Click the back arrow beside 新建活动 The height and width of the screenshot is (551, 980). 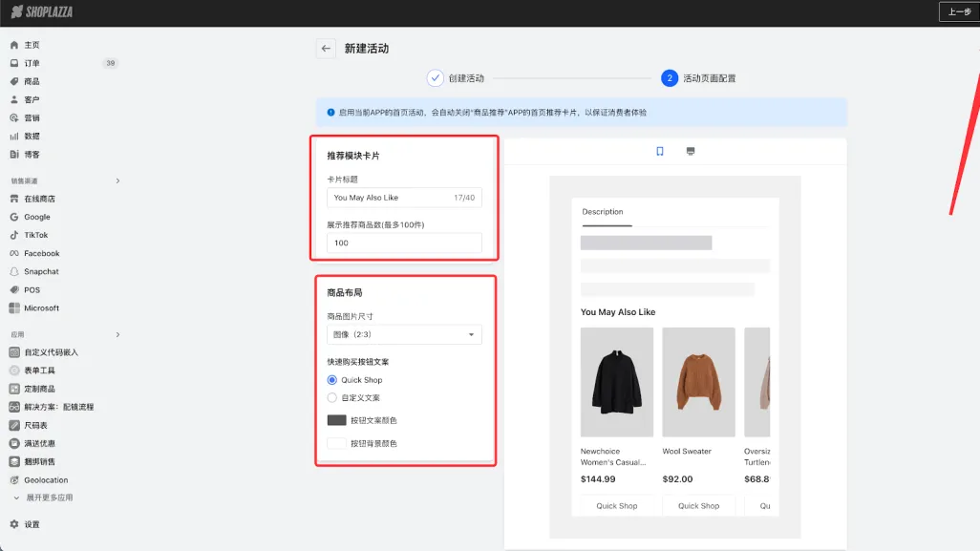(x=326, y=48)
